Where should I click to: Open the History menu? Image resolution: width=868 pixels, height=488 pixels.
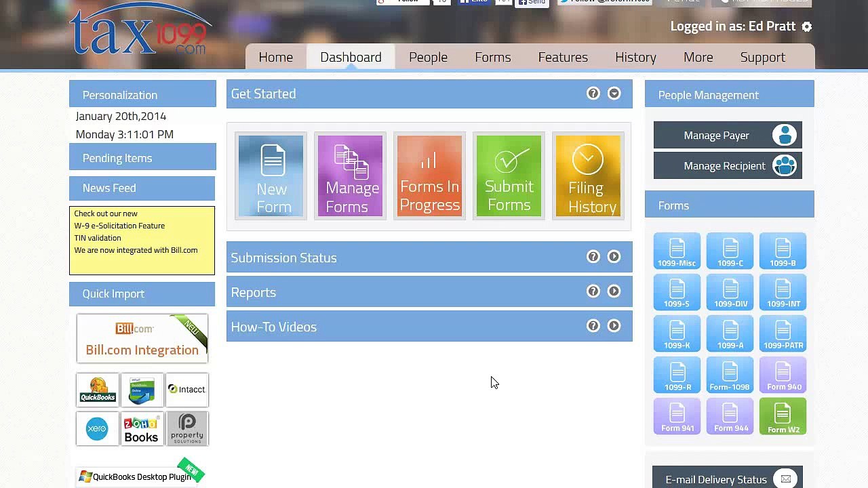point(635,57)
